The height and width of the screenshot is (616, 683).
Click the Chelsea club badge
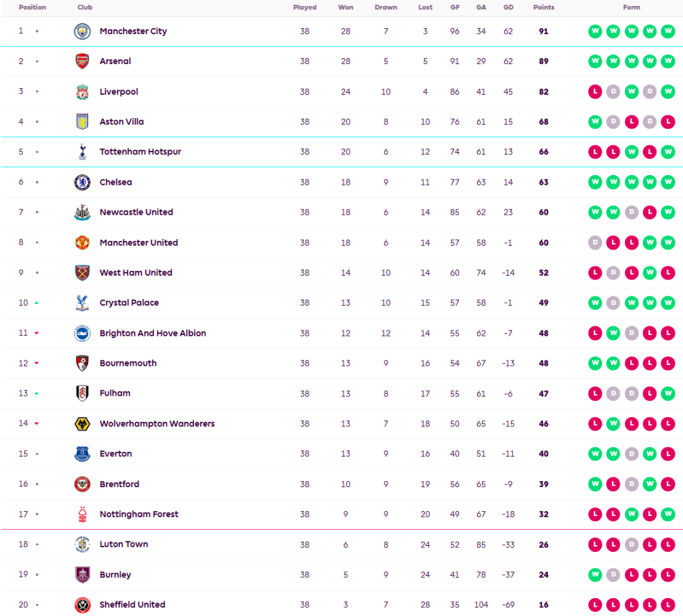coord(82,182)
